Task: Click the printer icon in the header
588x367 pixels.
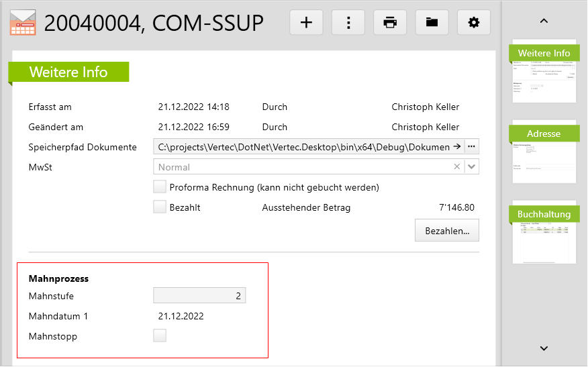Action: tap(390, 23)
